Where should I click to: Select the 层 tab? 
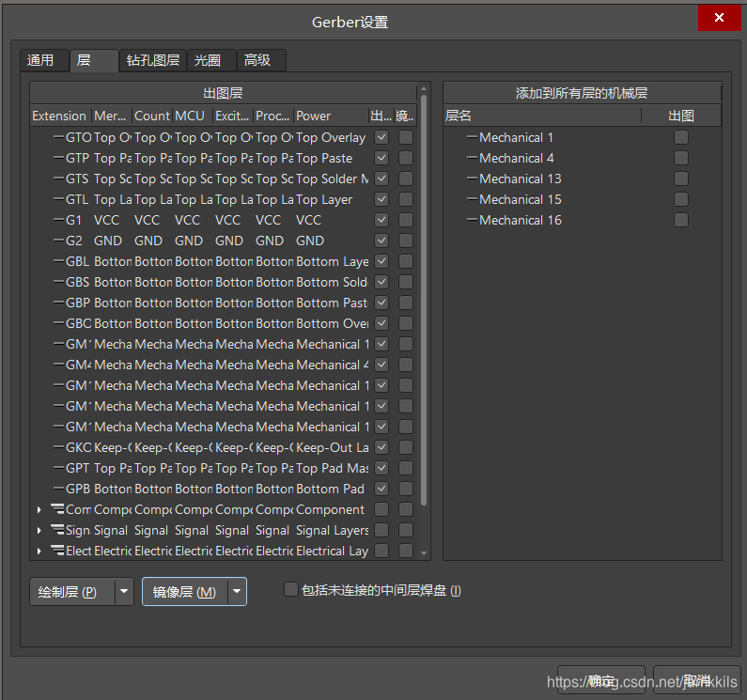click(x=94, y=60)
